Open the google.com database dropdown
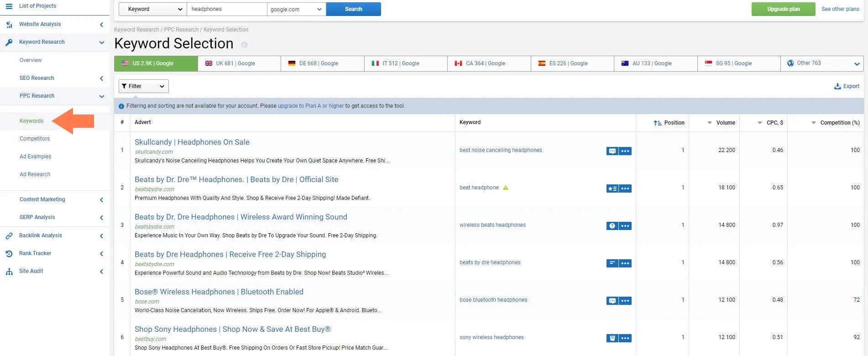Viewport: 868px width, 356px height. [296, 9]
